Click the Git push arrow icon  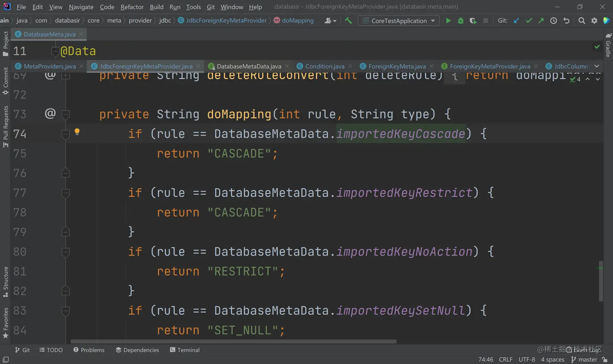pos(541,21)
